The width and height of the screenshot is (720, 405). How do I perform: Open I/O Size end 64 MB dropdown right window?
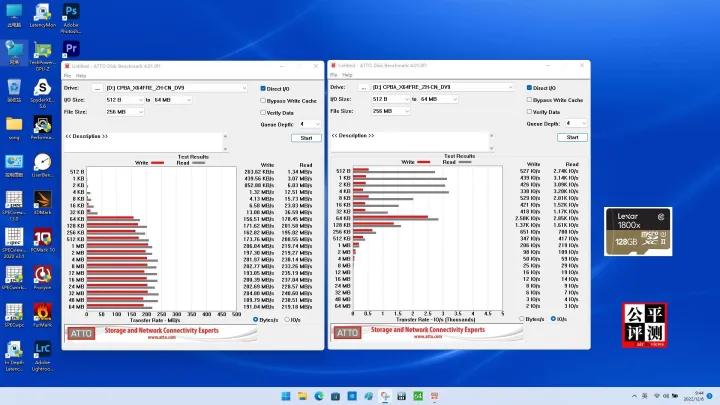coord(439,99)
